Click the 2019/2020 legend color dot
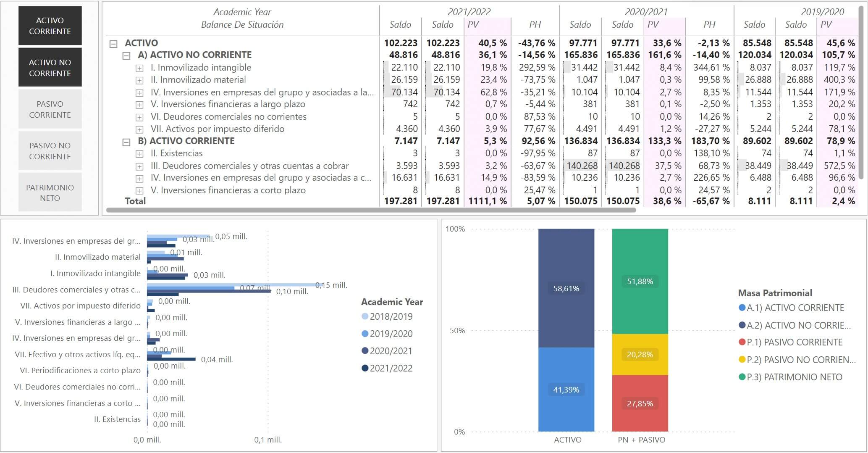This screenshot has width=868, height=453. [365, 334]
